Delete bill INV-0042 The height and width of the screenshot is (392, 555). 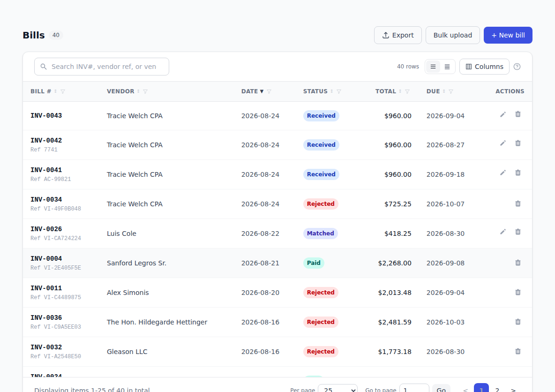click(x=518, y=143)
